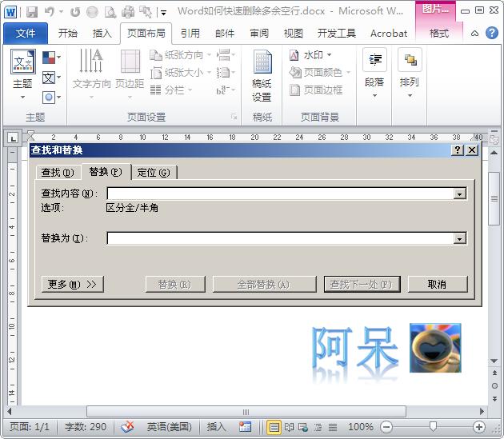Click the 100% zoom level text
The image size is (504, 439).
pos(360,427)
